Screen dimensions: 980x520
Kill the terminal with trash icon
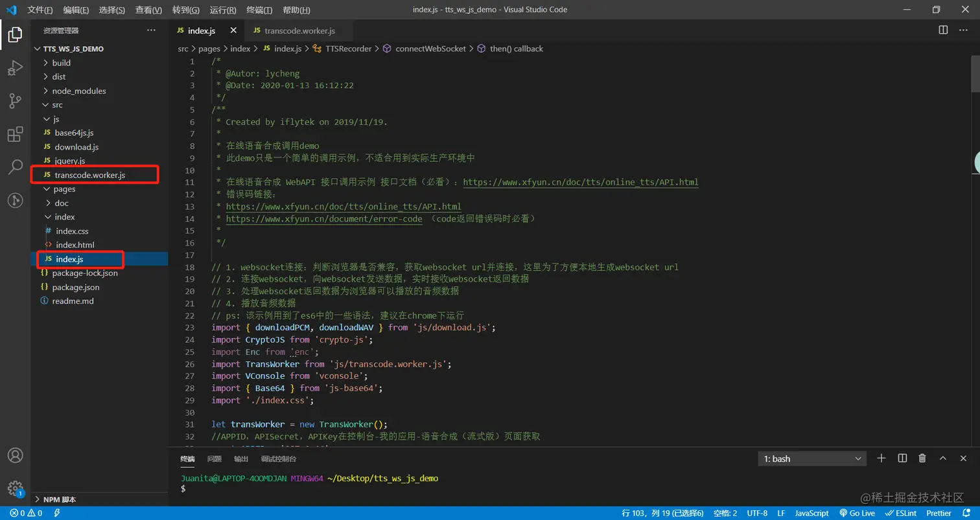click(922, 458)
